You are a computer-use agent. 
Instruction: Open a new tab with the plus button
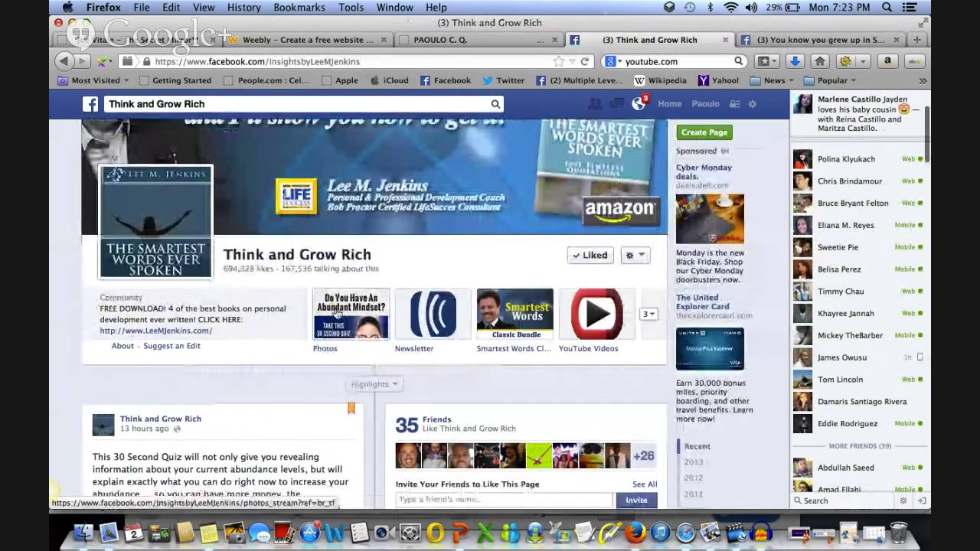(916, 40)
